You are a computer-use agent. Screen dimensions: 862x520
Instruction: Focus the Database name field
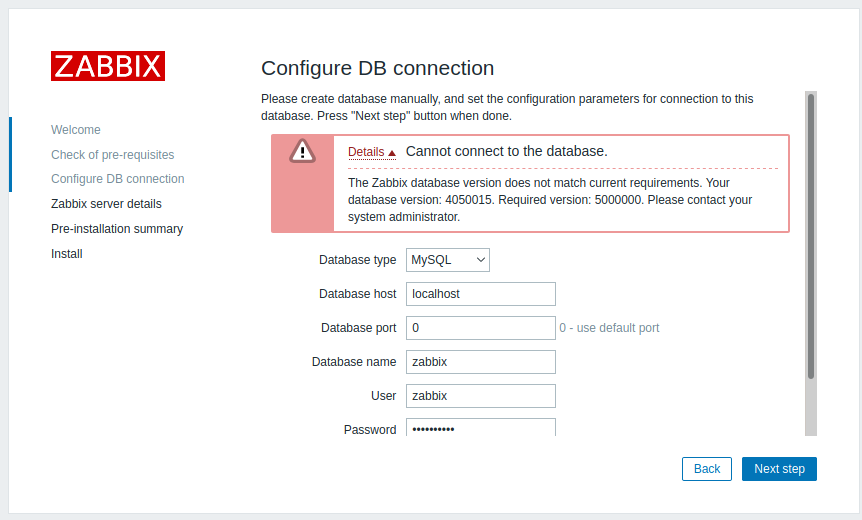click(x=480, y=362)
